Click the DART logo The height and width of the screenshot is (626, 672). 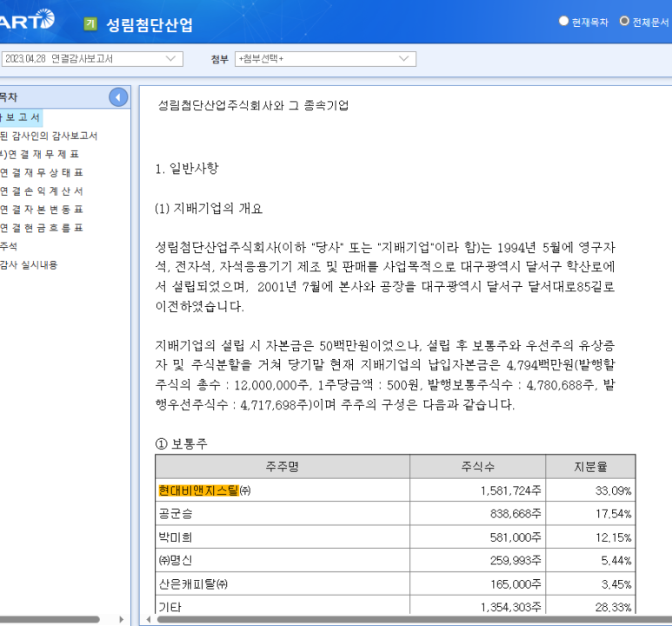pyautogui.click(x=27, y=20)
